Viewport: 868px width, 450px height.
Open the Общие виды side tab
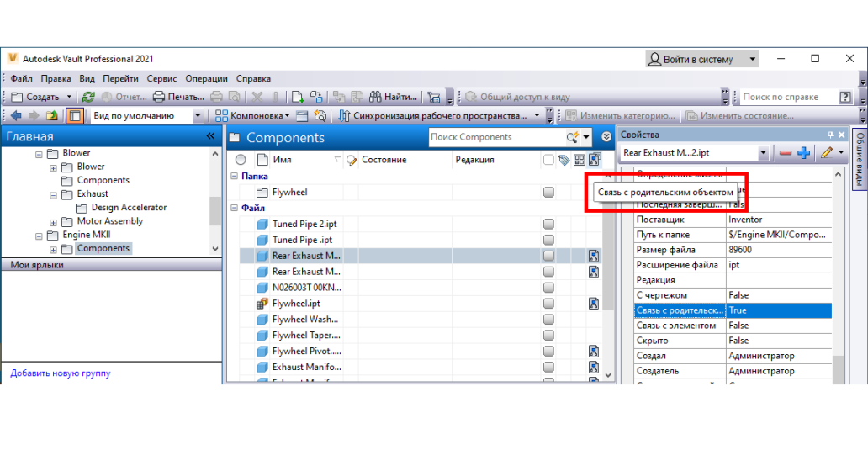click(x=860, y=159)
